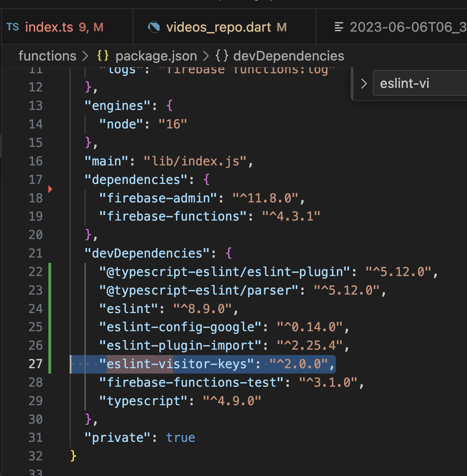Click the "16" value
The width and height of the screenshot is (467, 476).
[x=173, y=124]
